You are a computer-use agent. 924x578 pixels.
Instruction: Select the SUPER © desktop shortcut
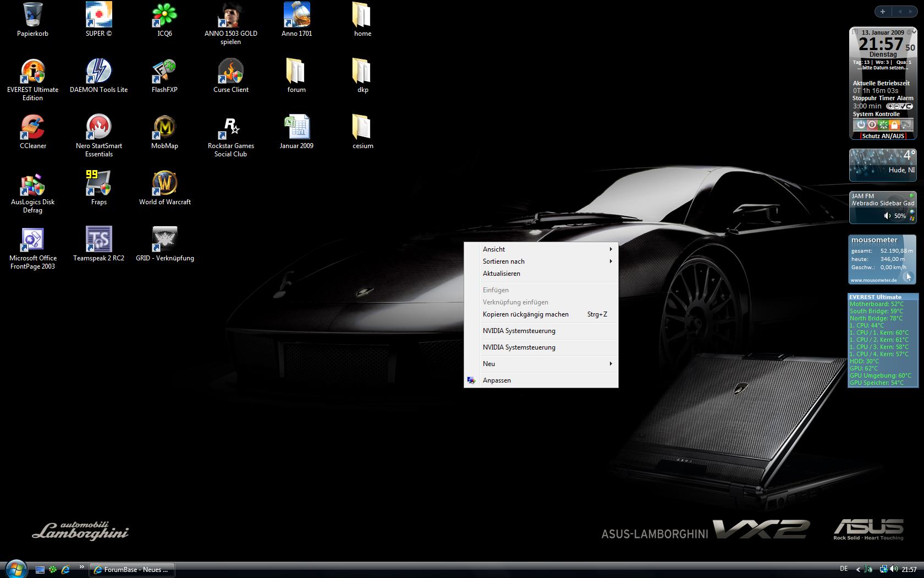click(x=99, y=20)
